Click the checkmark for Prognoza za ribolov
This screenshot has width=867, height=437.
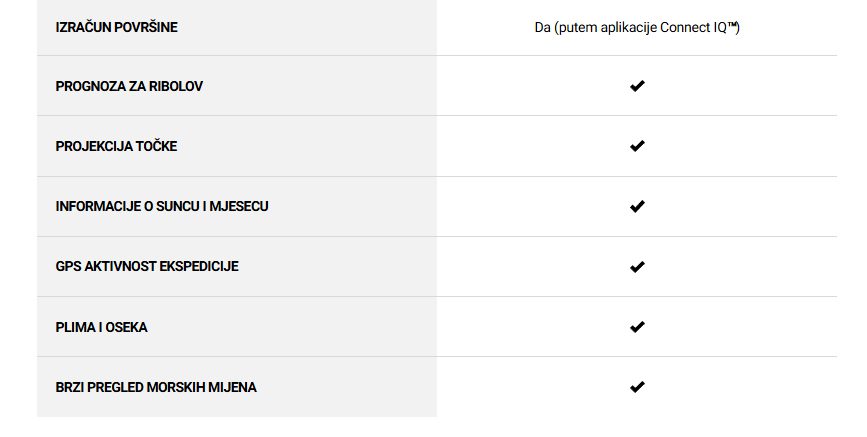point(637,86)
